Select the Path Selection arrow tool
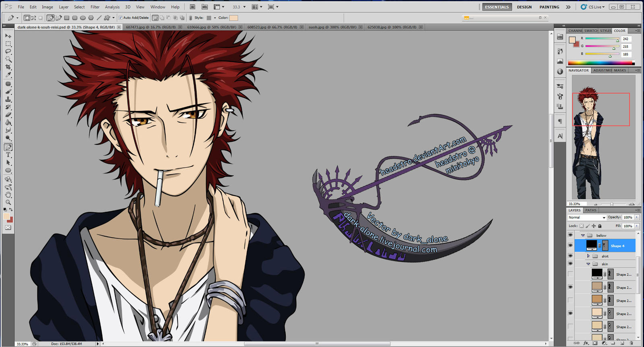 tap(8, 163)
